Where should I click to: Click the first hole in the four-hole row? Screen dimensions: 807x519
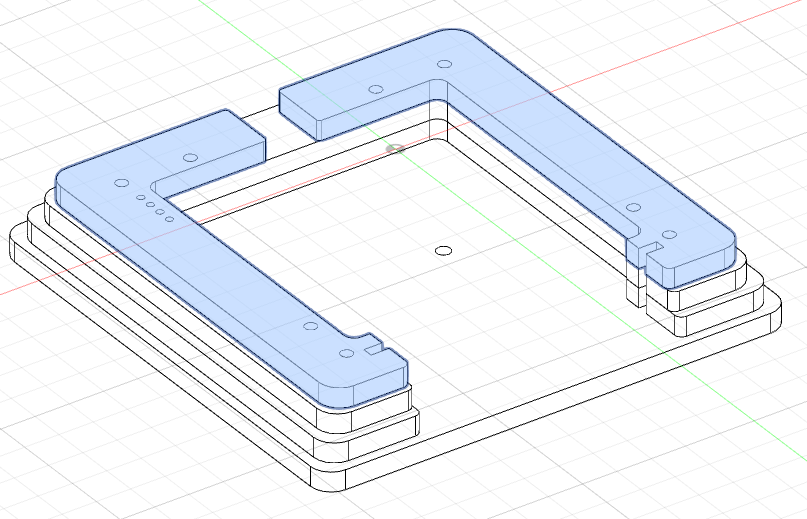click(140, 198)
